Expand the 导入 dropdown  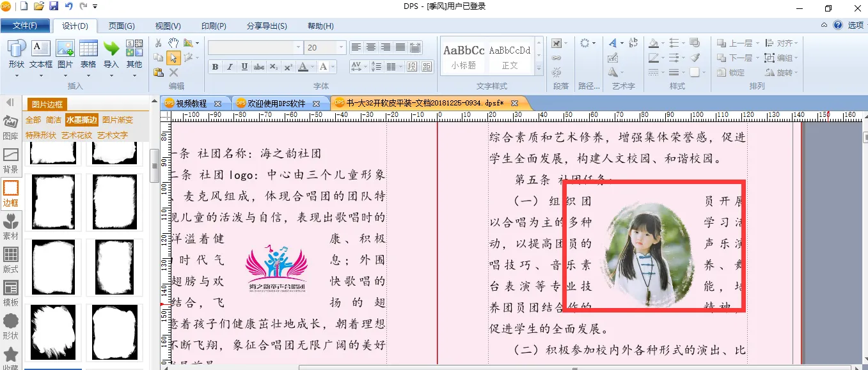111,75
